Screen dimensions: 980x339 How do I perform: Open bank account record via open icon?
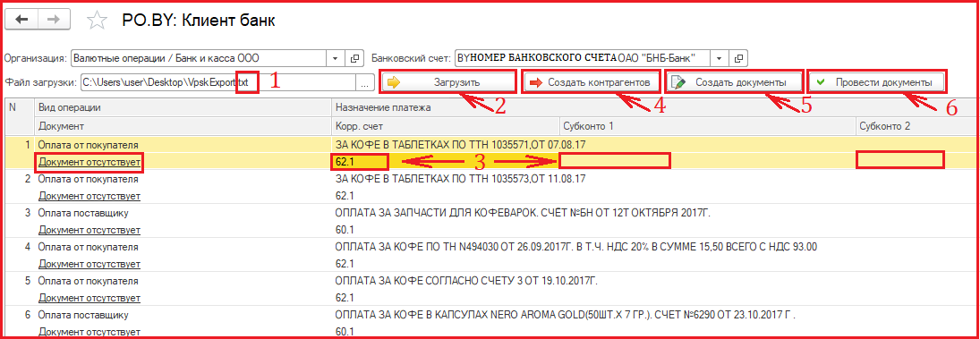click(738, 58)
